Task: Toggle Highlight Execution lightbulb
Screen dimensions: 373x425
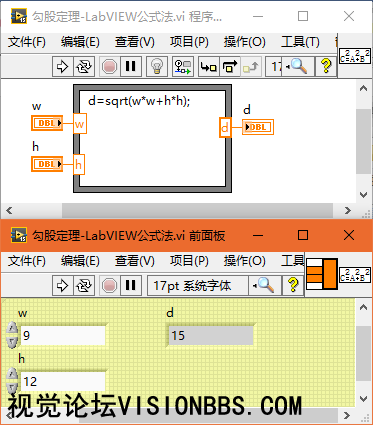Action: coord(157,67)
